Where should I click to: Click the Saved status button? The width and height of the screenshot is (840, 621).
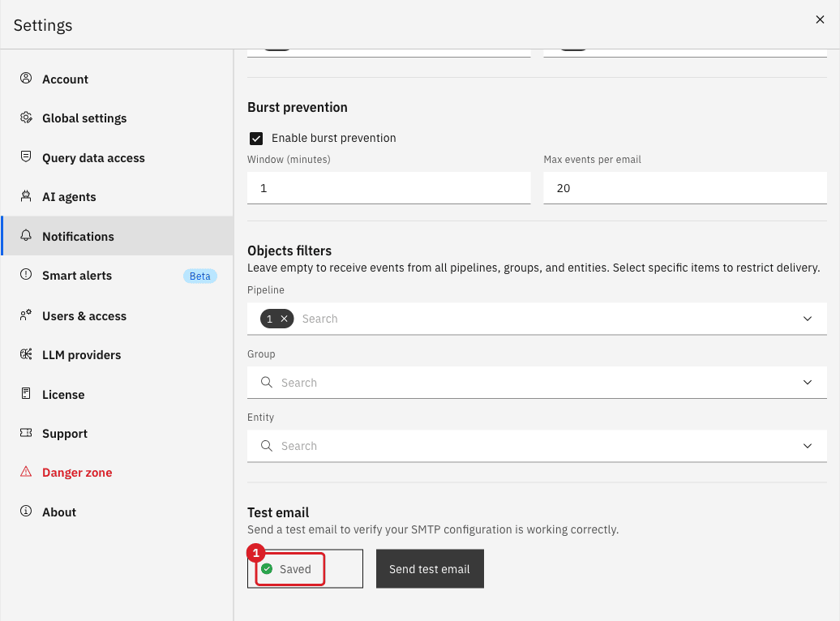click(305, 568)
